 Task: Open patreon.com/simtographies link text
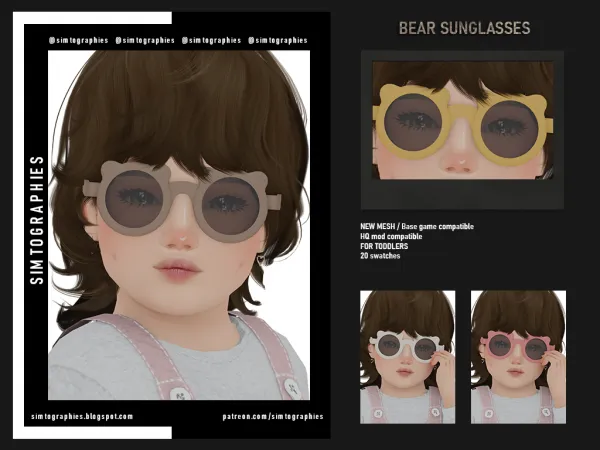pyautogui.click(x=273, y=416)
